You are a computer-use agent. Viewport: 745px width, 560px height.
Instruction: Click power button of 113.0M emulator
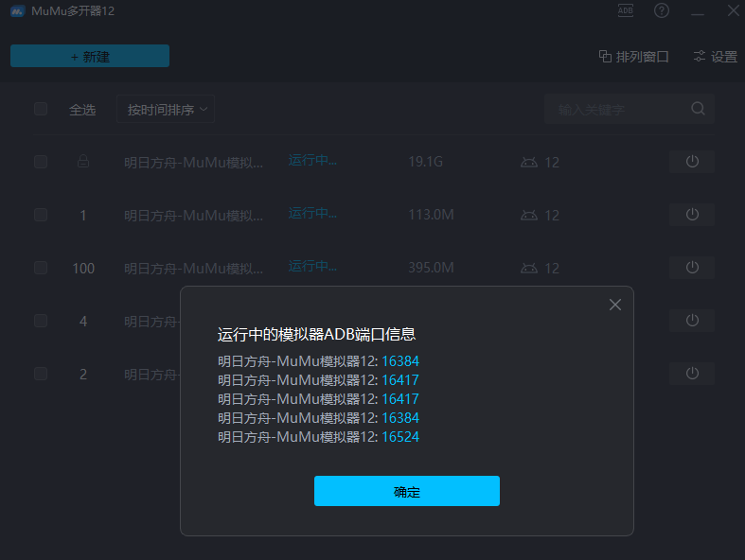692,215
